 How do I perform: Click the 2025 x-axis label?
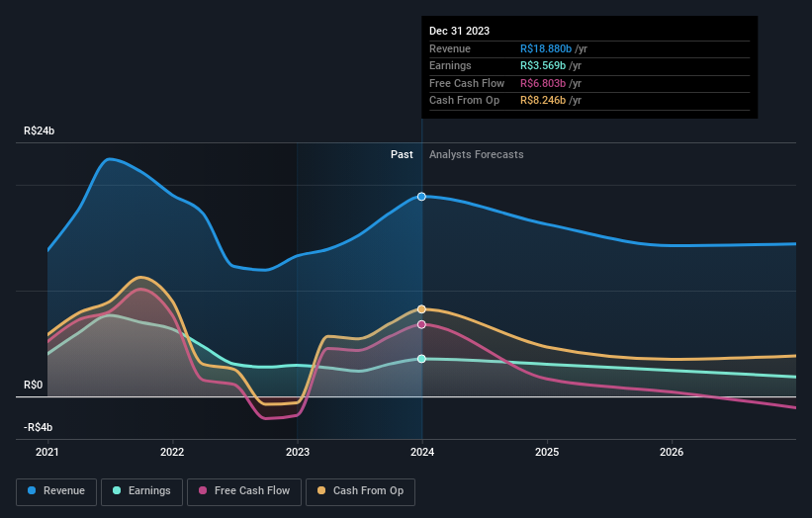[547, 453]
